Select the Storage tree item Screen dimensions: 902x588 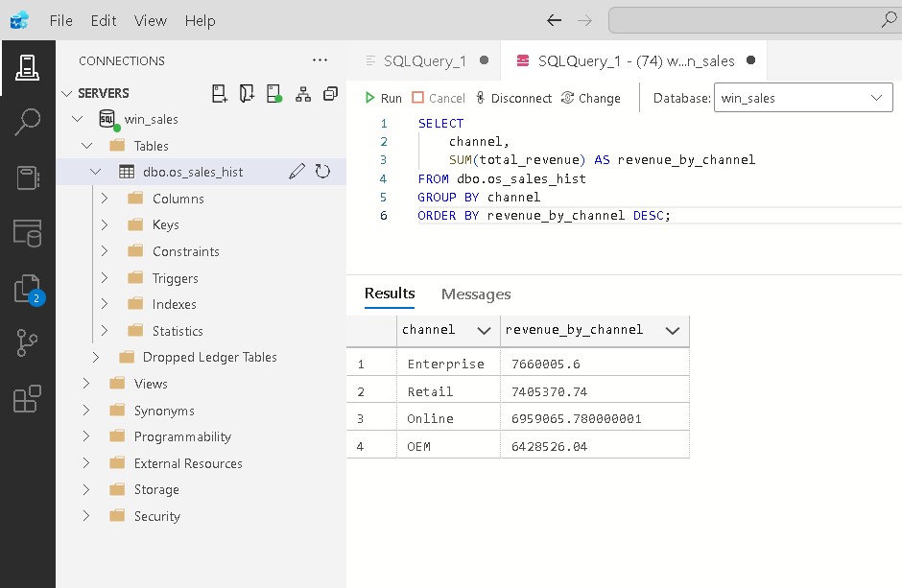(201, 489)
